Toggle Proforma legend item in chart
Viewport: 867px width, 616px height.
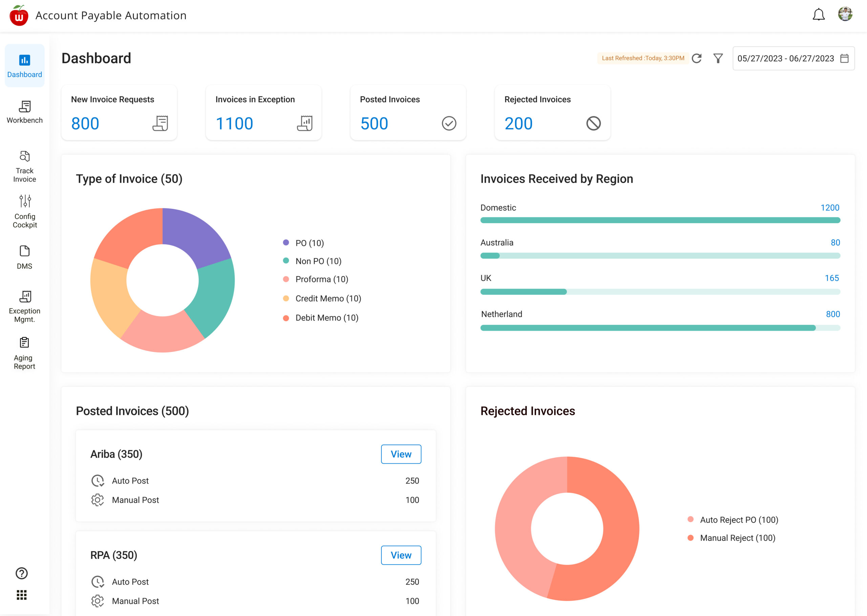pos(321,279)
